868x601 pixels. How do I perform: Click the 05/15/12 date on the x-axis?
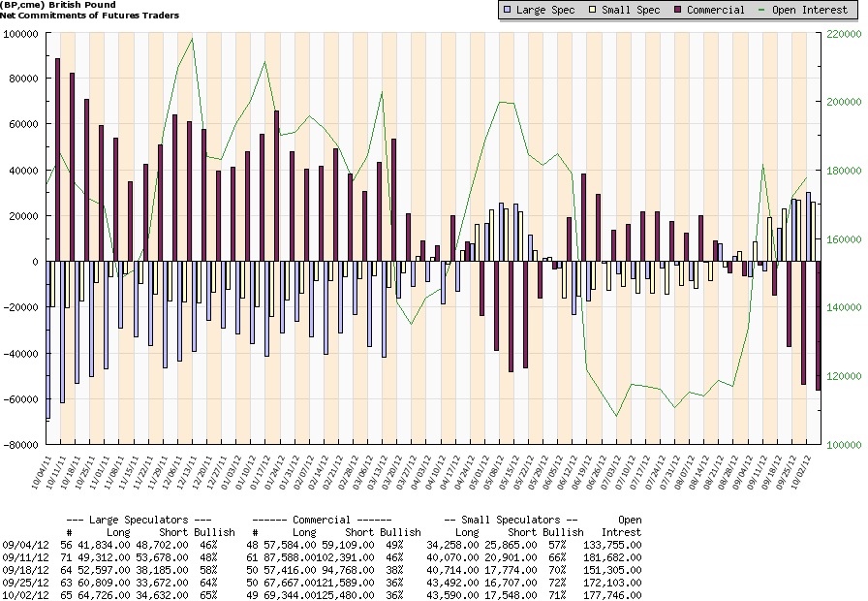point(510,471)
